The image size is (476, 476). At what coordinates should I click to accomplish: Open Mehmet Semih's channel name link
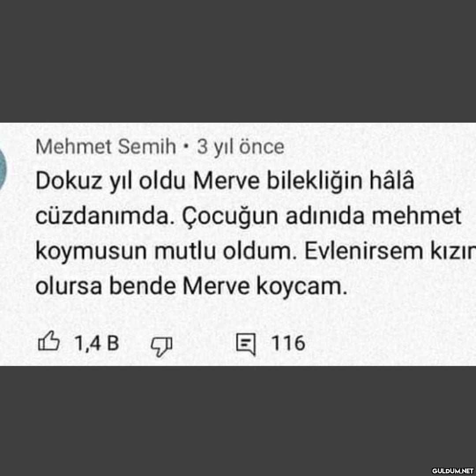[x=106, y=147]
